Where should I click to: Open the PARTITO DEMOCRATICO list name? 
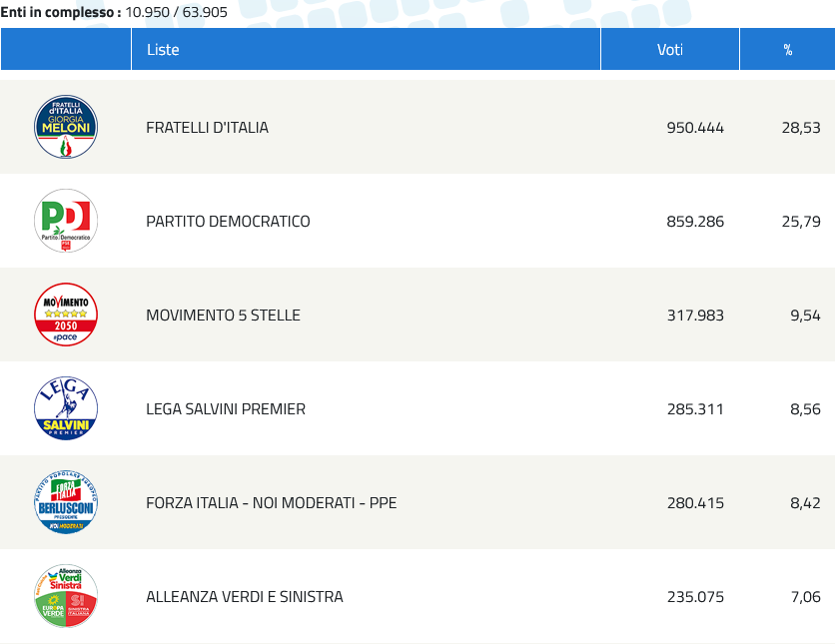click(228, 222)
